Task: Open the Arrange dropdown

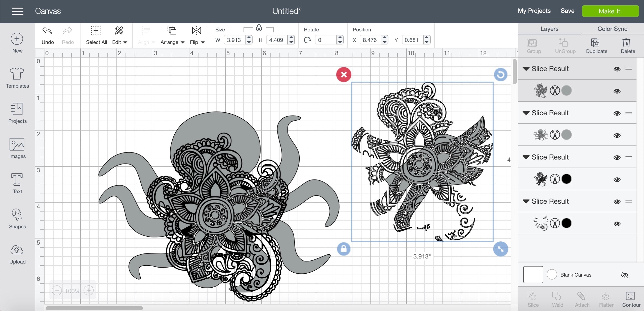Action: click(x=172, y=35)
